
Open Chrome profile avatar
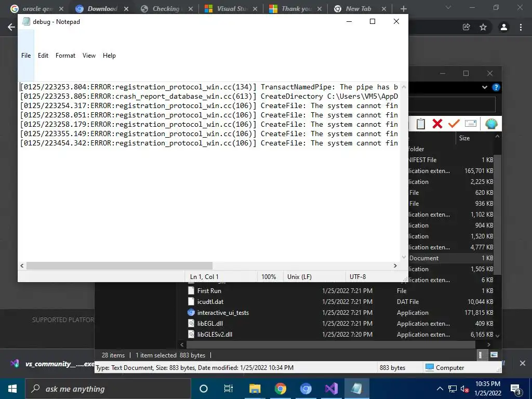point(504,27)
